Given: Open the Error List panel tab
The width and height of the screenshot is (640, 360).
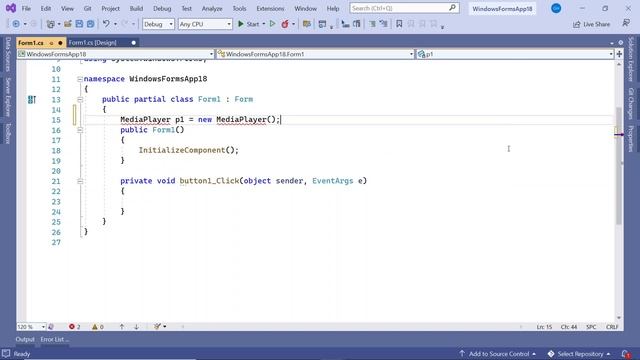Looking at the screenshot, I should pyautogui.click(x=54, y=339).
